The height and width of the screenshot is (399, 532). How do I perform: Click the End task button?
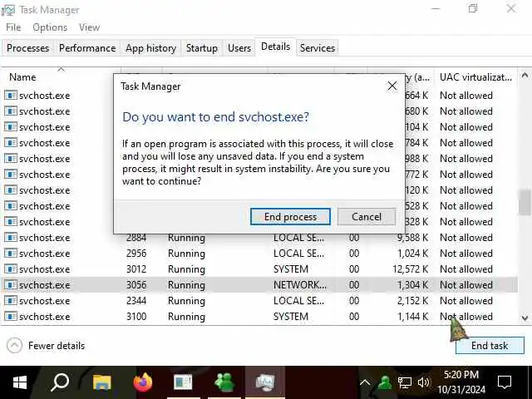tap(490, 346)
